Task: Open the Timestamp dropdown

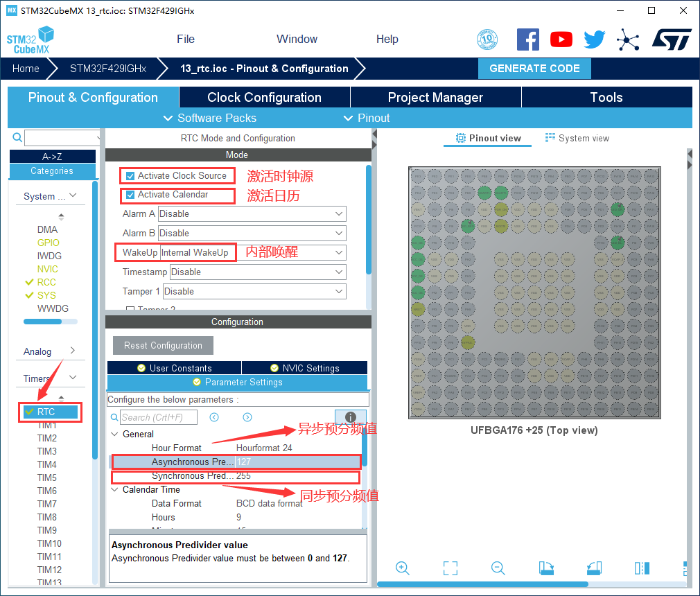Action: (258, 272)
